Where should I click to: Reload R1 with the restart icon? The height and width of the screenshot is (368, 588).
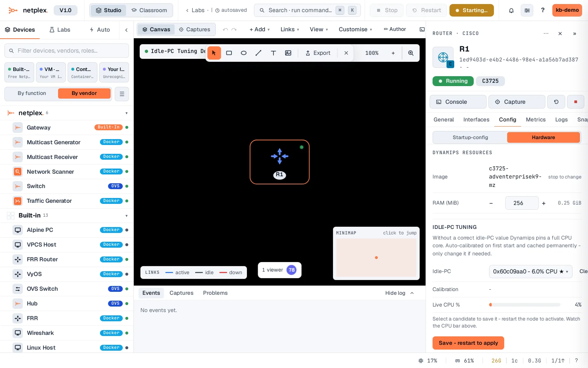tap(556, 102)
